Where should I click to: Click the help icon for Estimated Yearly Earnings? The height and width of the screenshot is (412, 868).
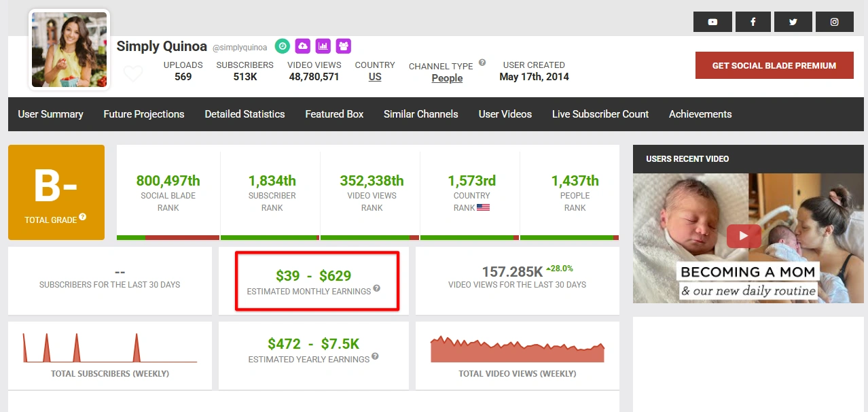point(375,356)
